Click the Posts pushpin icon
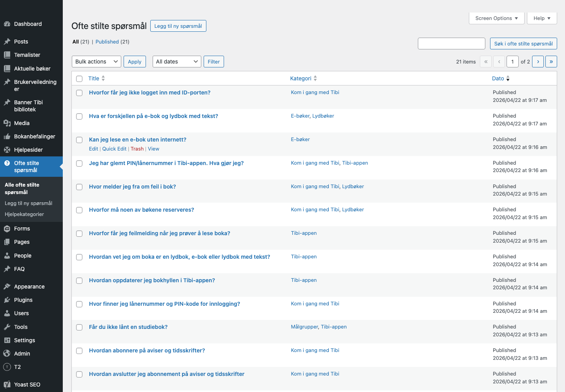 coord(7,42)
